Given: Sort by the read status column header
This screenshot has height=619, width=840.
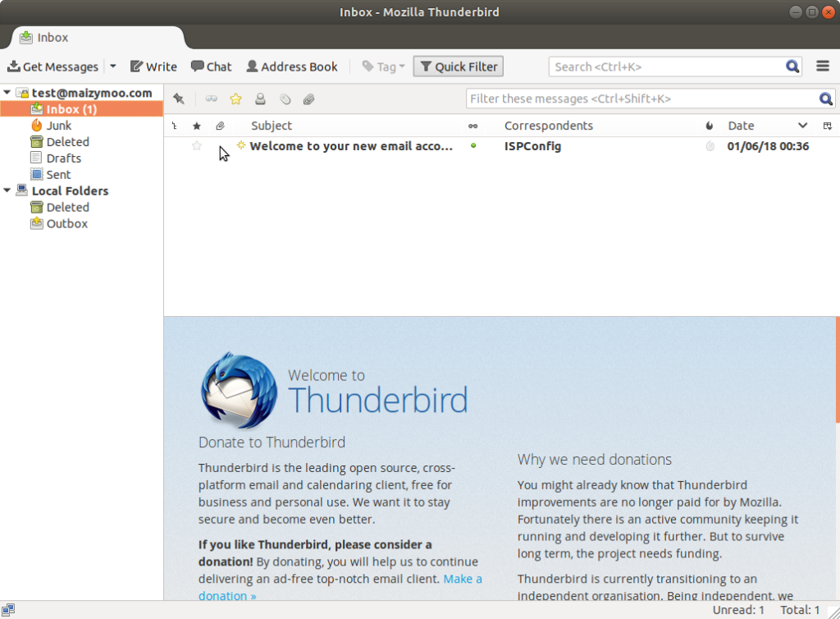Looking at the screenshot, I should 473,126.
